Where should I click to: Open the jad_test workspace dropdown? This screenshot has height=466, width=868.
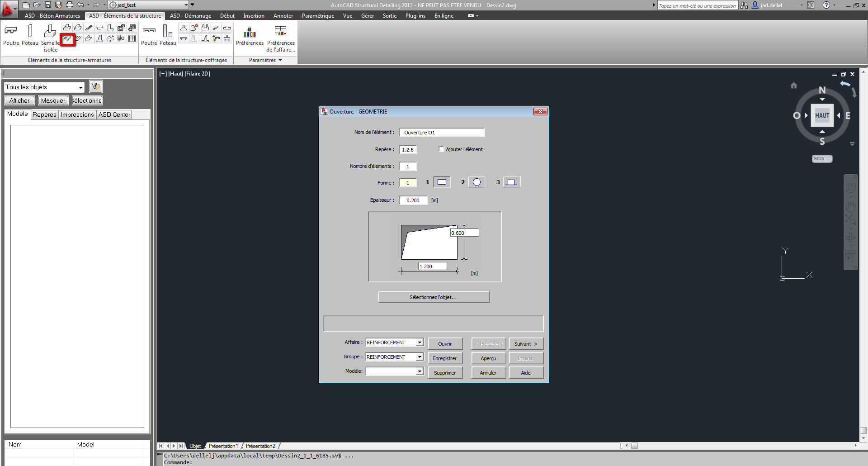coord(186,5)
